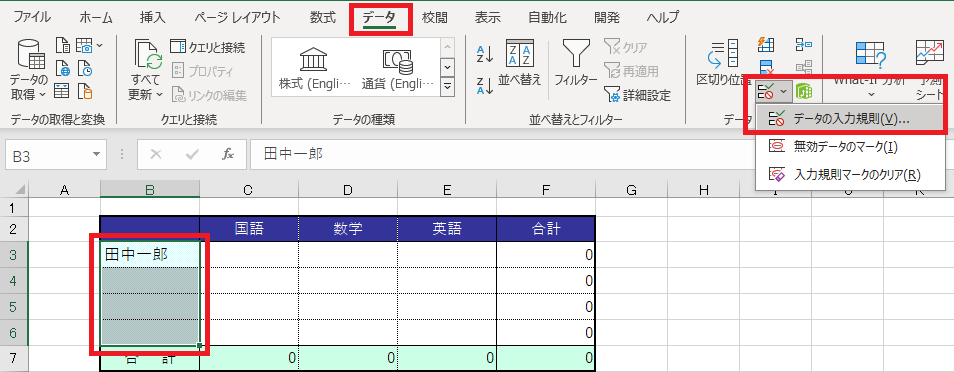Switch to the 挿入 tab
The image size is (954, 372).
click(152, 17)
